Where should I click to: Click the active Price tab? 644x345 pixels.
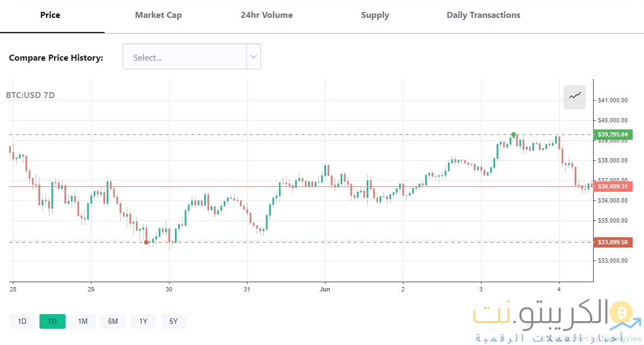tap(50, 15)
